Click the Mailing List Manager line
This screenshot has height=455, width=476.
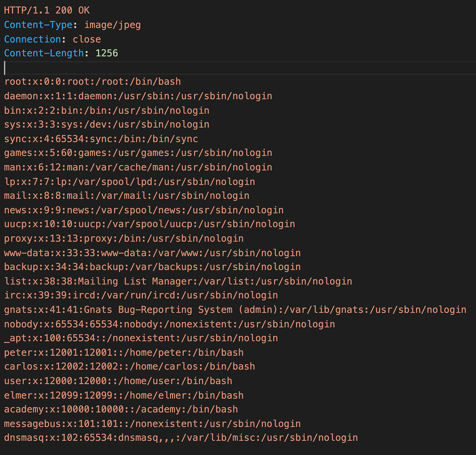[178, 281]
